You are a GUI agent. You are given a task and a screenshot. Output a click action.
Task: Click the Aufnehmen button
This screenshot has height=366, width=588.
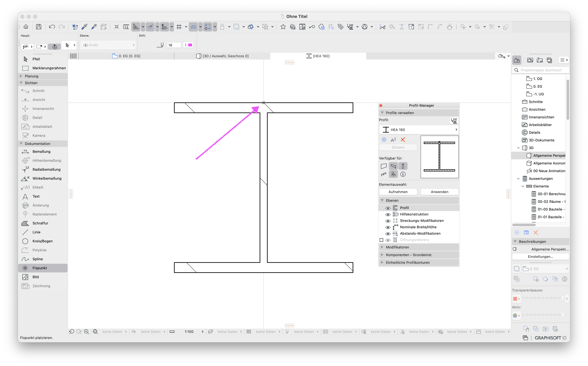pyautogui.click(x=398, y=192)
